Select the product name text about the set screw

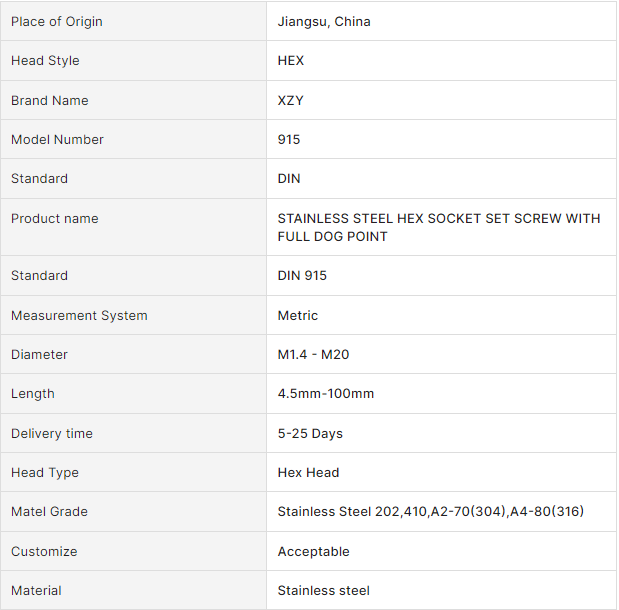(439, 227)
